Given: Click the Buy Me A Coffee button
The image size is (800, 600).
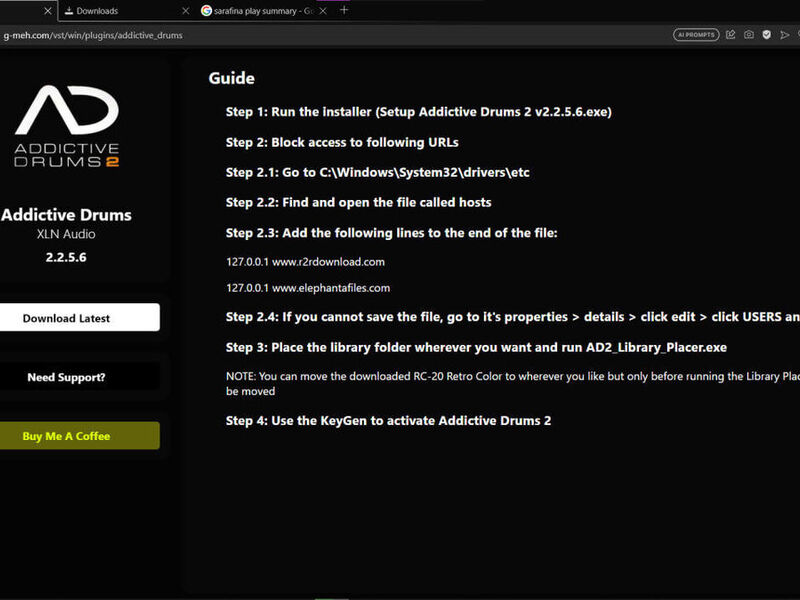Looking at the screenshot, I should [x=66, y=436].
